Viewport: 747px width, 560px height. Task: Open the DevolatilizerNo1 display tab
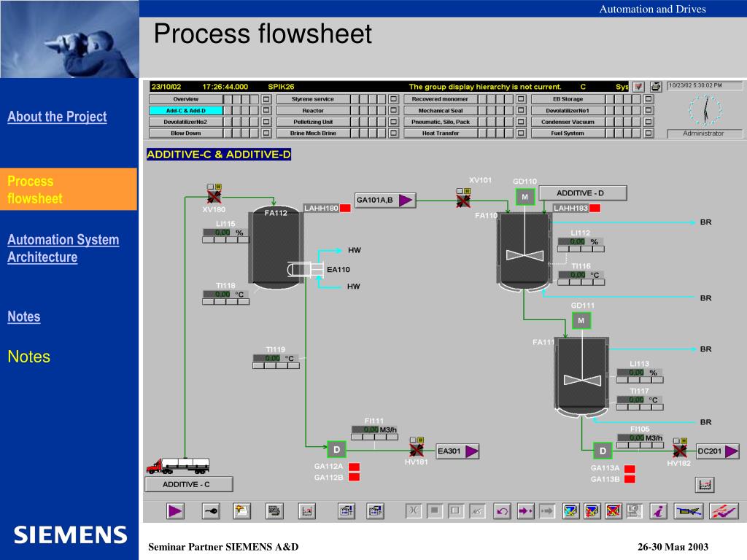pos(568,111)
